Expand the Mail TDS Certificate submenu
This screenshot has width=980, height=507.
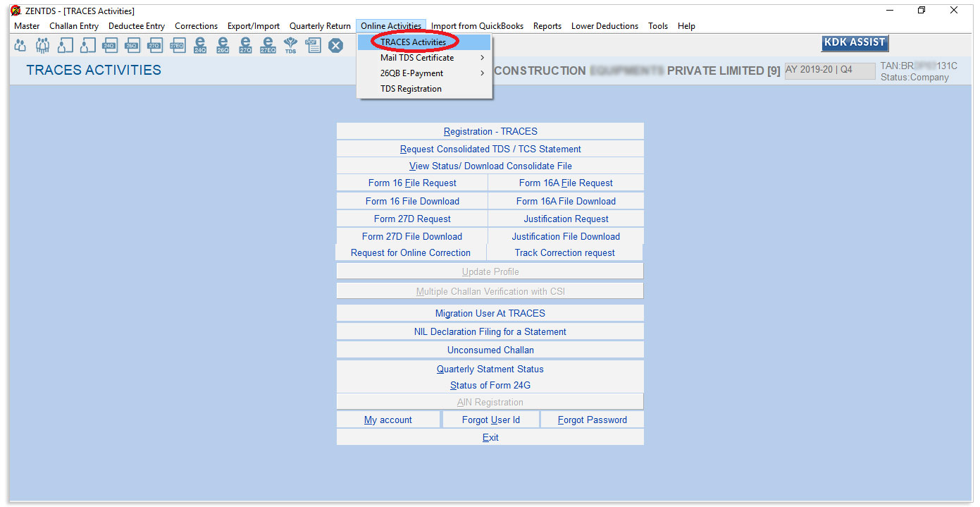pyautogui.click(x=424, y=58)
